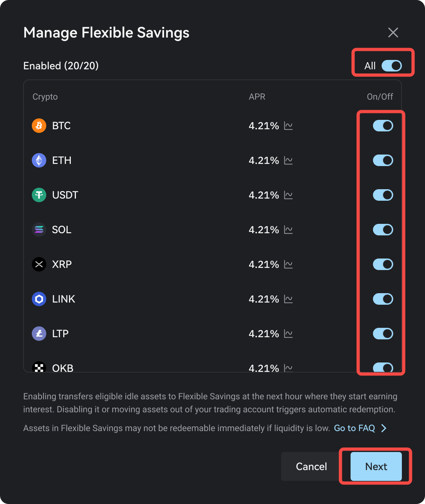Close the Manage Flexible Savings dialog

pos(393,32)
